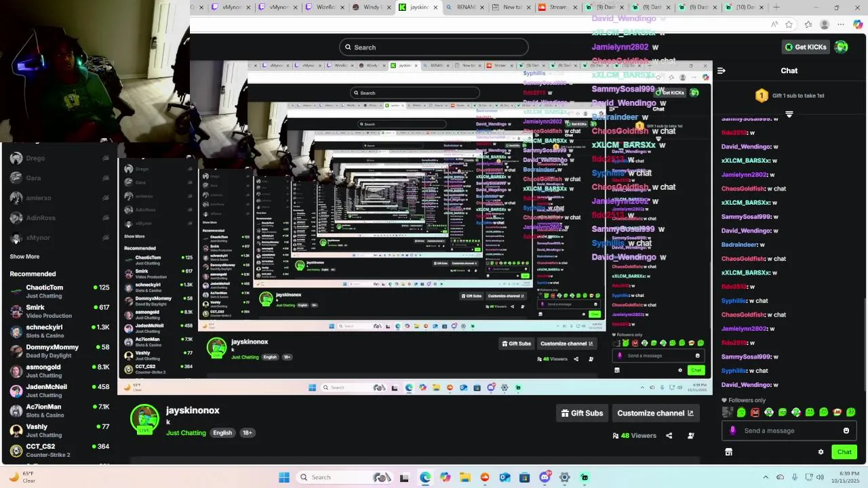Screen dimensions: 868x488
Task: Open Windows Start menu
Action: pyautogui.click(x=284, y=477)
